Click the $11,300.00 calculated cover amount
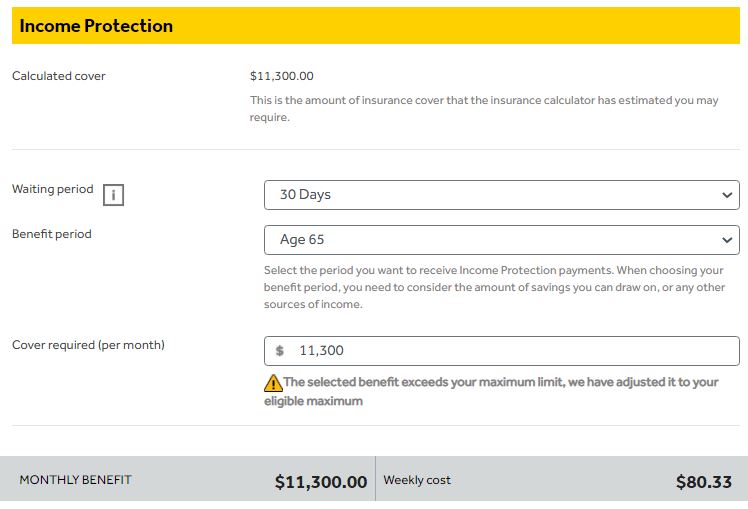The height and width of the screenshot is (509, 748). 281,76
